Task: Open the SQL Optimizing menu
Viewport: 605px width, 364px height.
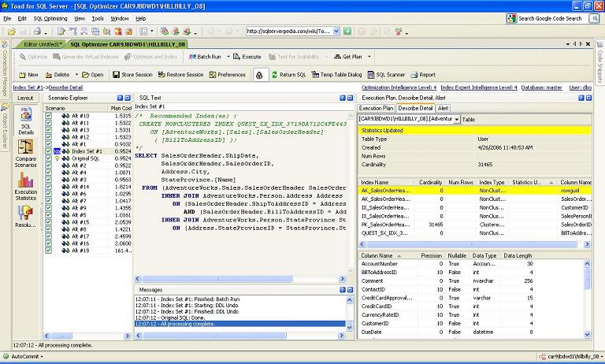Action: pyautogui.click(x=50, y=19)
